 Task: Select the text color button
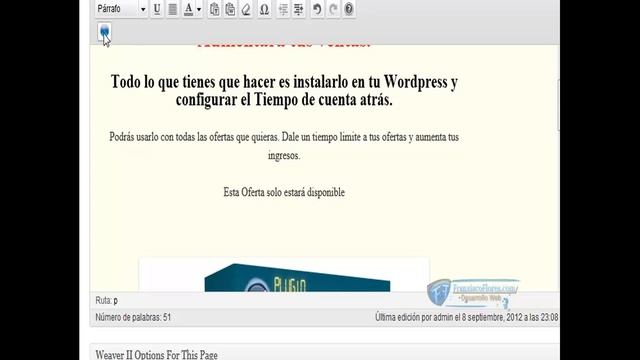click(188, 9)
